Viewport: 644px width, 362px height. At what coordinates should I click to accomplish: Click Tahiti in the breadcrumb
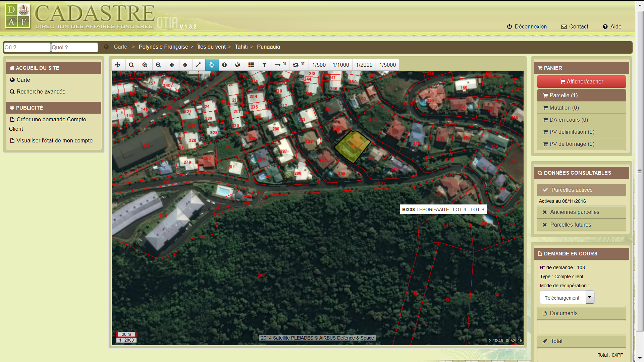pos(241,47)
